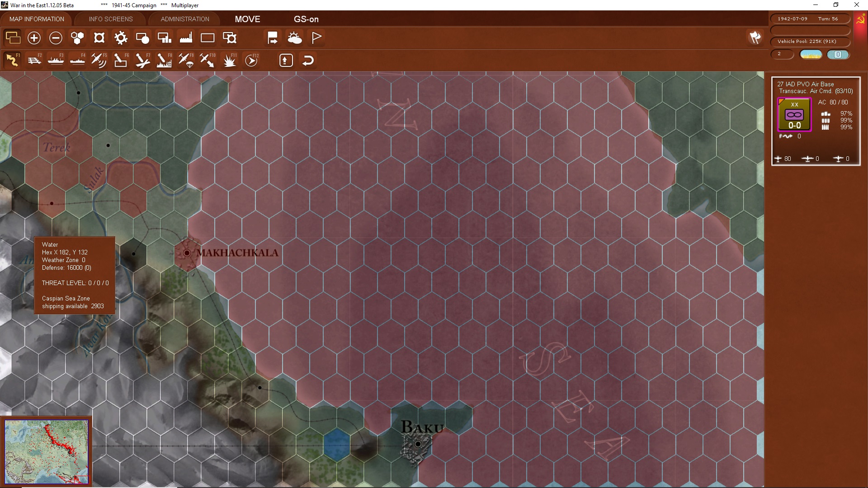Select F8 bomb city mode icon
Viewport: 868px width, 488px height.
[164, 60]
